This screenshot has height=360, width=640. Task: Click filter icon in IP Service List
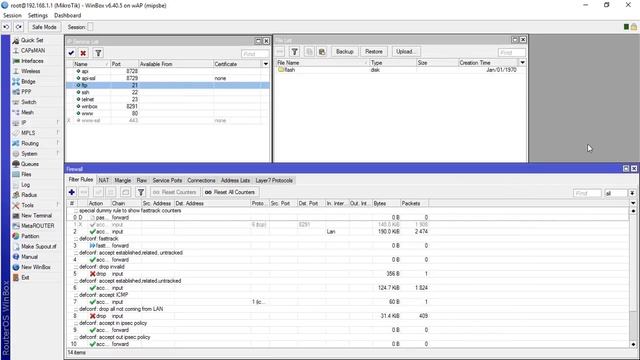click(98, 53)
